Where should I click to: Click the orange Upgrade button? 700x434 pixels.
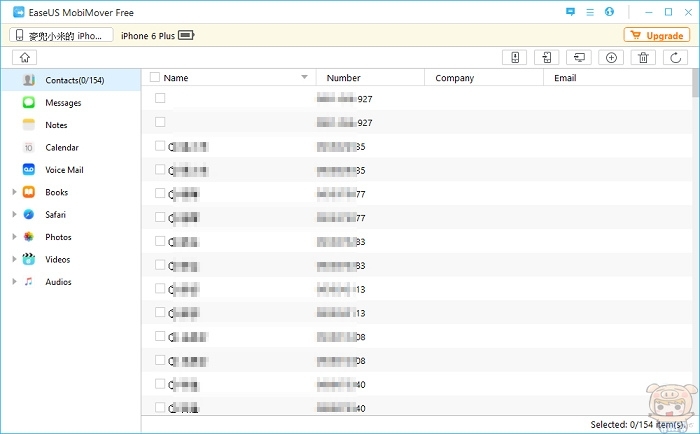tap(656, 35)
